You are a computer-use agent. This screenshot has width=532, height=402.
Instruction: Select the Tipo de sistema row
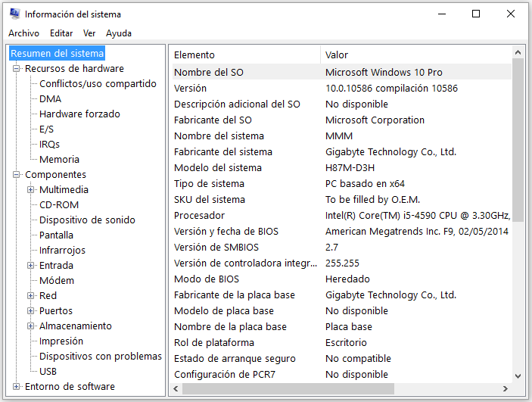(341, 184)
